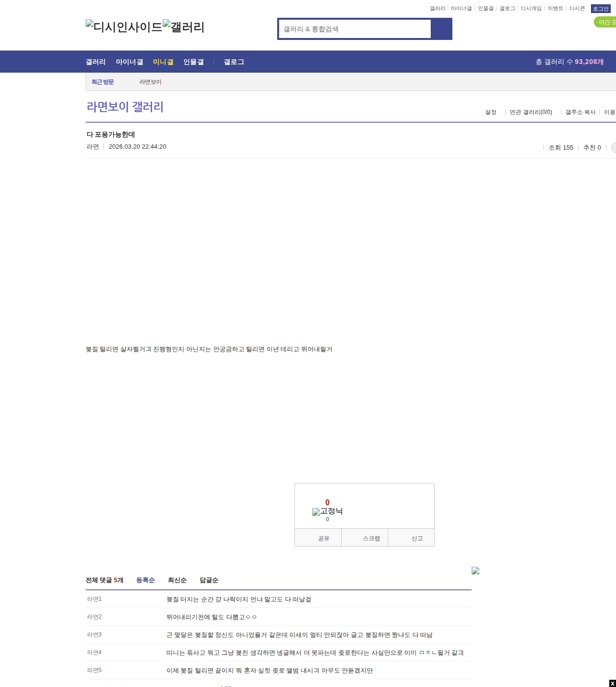Click the post title 다 포용가능한데
This screenshot has width=616, height=687.
[x=111, y=135]
